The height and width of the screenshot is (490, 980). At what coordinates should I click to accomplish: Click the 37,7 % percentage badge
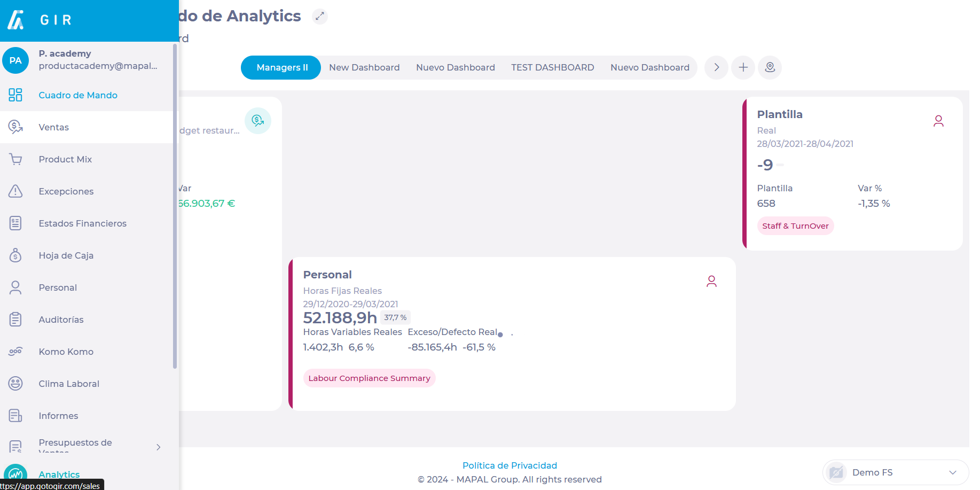coord(395,317)
